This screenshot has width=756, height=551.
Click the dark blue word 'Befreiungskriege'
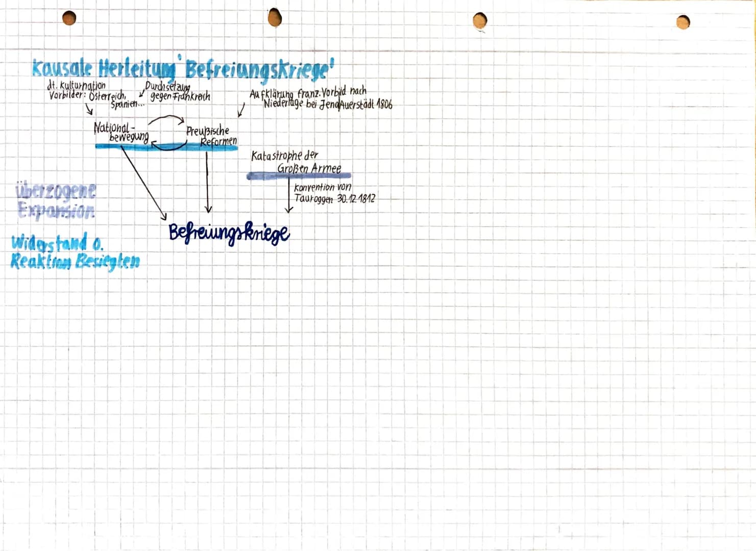point(229,233)
